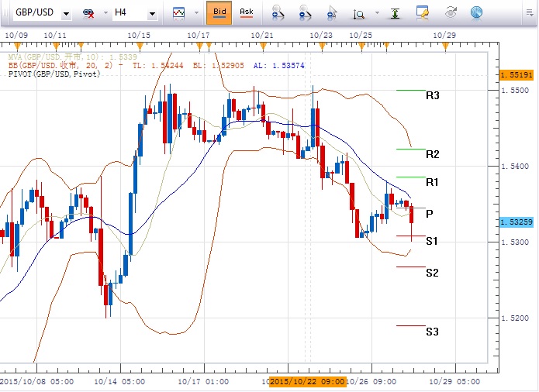Open the GBP/USD symbol dropdown arrow
The height and width of the screenshot is (392, 539).
click(66, 14)
